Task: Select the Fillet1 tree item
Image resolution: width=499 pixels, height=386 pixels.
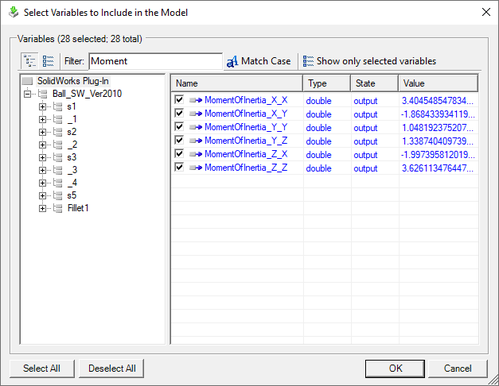Action: pyautogui.click(x=78, y=208)
